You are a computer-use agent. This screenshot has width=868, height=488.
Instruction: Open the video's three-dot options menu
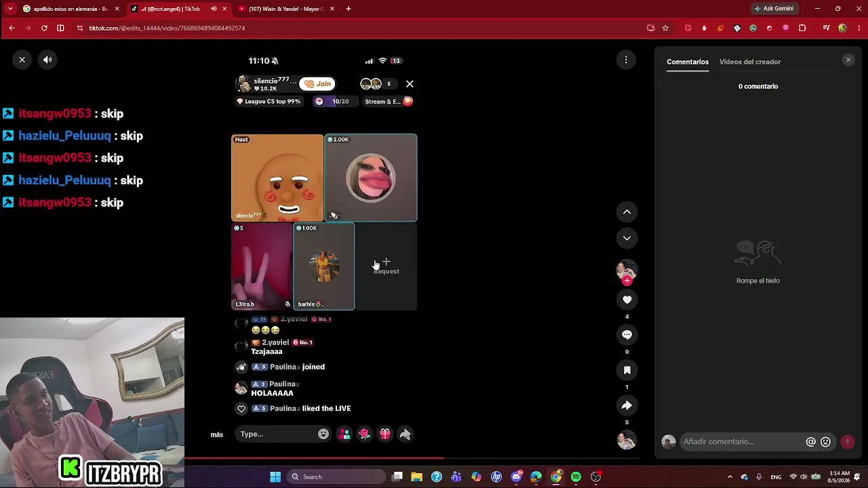pyautogui.click(x=626, y=60)
